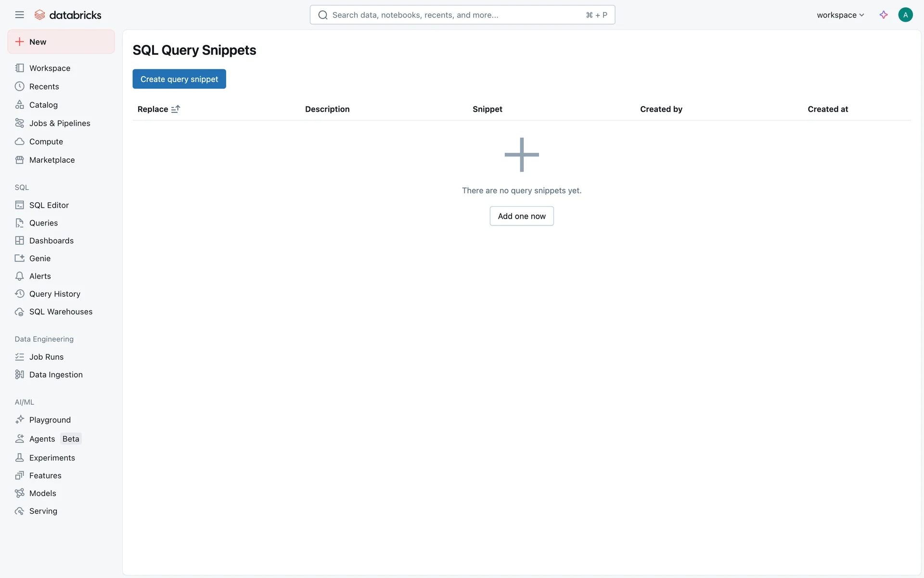The height and width of the screenshot is (578, 924).
Task: Click the Created at column header
Action: 827,109
